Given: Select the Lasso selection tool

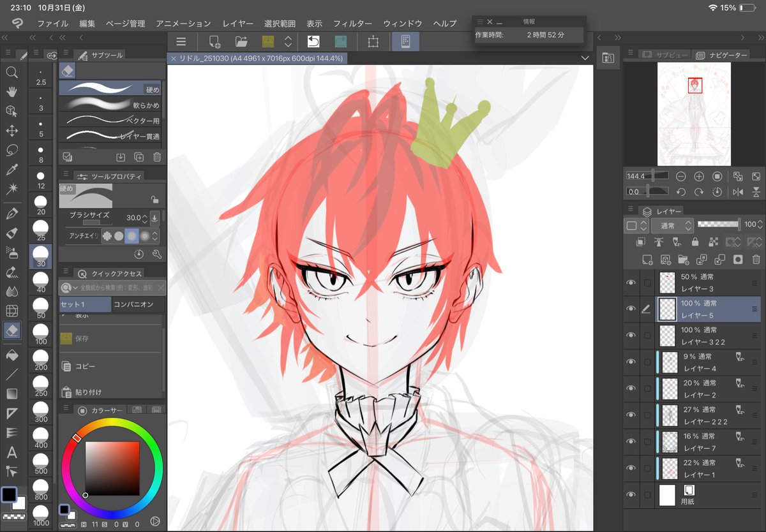Looking at the screenshot, I should tap(11, 151).
